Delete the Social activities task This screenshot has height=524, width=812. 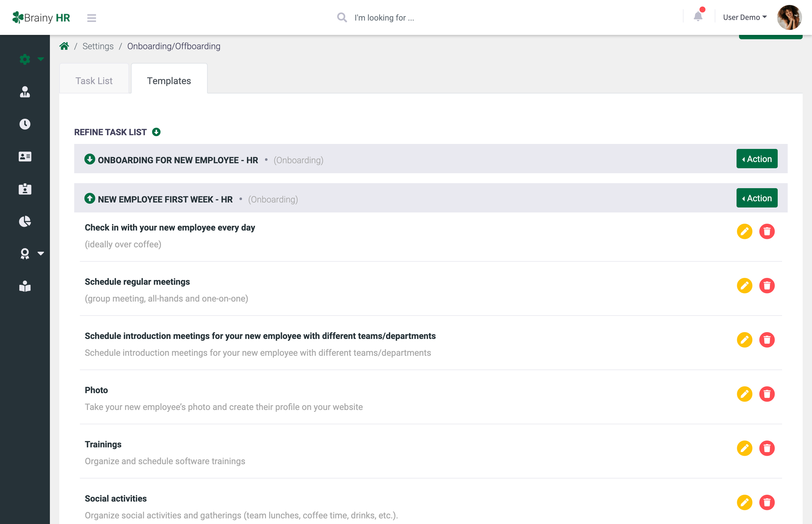[767, 502]
